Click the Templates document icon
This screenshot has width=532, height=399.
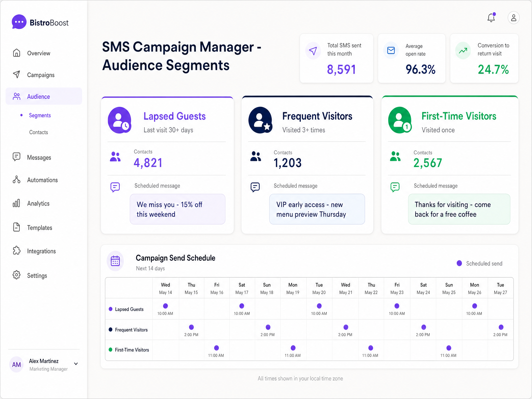pos(16,227)
